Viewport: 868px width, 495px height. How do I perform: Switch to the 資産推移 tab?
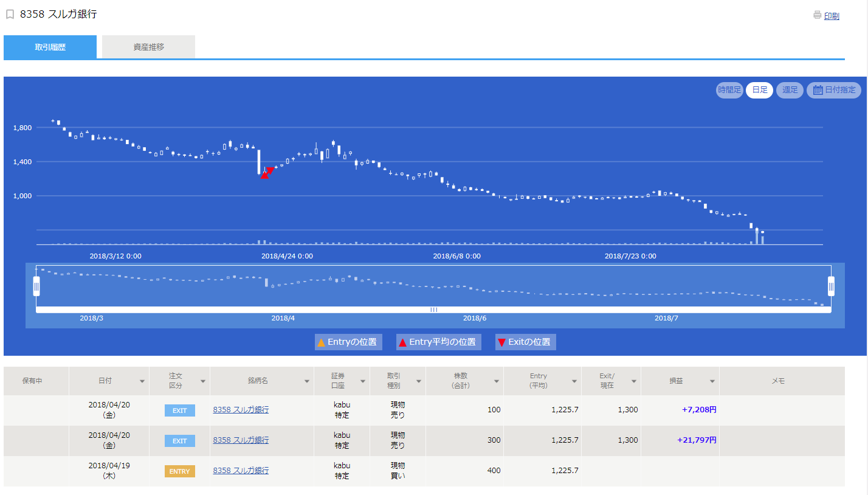[148, 47]
